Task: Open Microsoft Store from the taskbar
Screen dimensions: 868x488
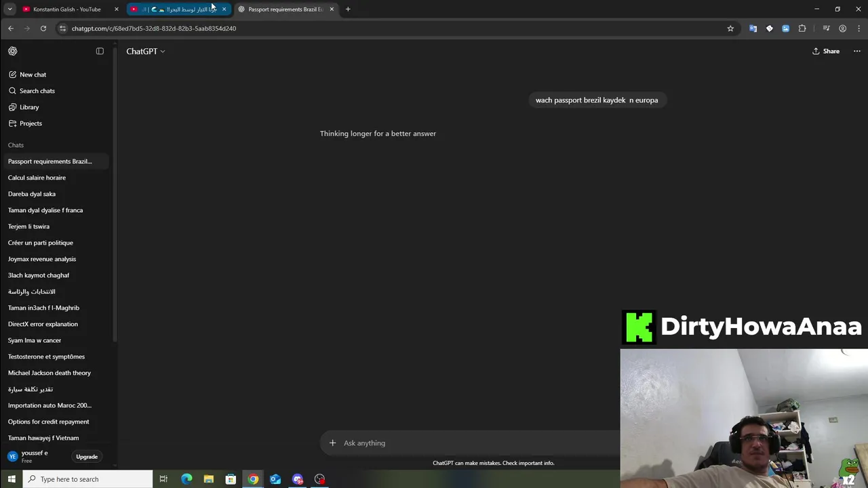Action: pyautogui.click(x=231, y=479)
